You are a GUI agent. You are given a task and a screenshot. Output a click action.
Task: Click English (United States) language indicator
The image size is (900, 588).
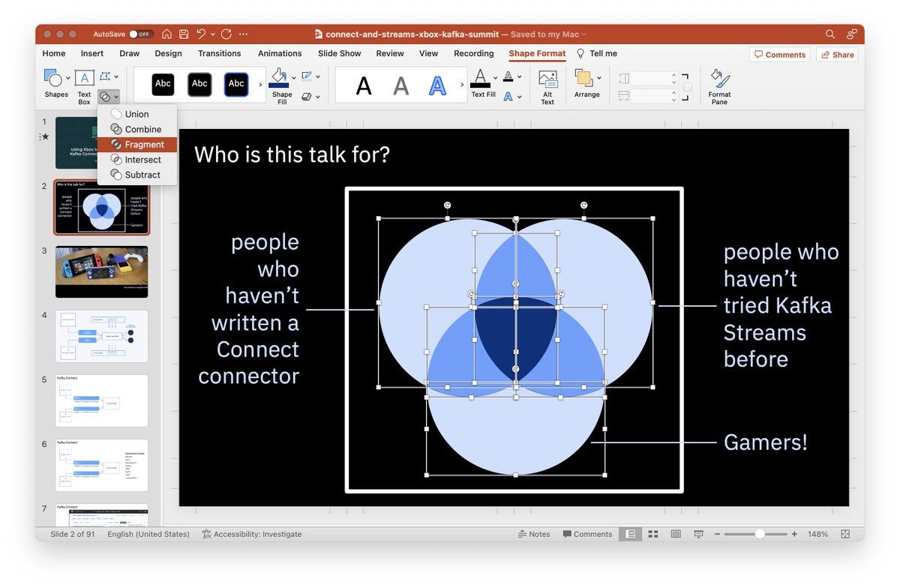(x=148, y=534)
